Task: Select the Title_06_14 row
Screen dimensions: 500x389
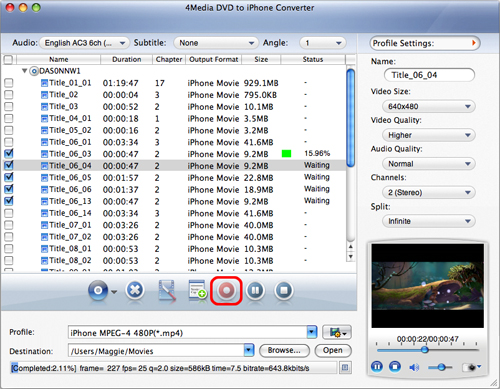Action: tap(175, 213)
